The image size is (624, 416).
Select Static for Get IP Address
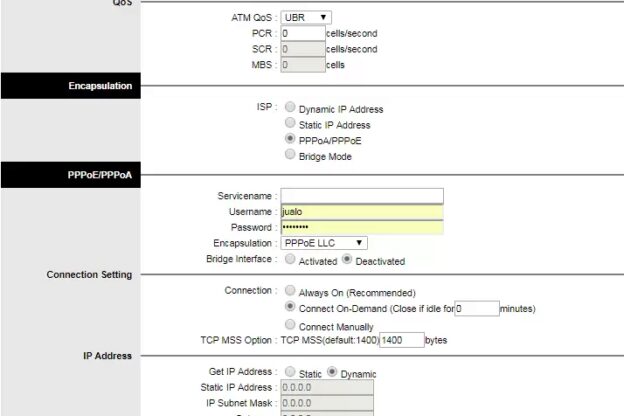coord(290,371)
